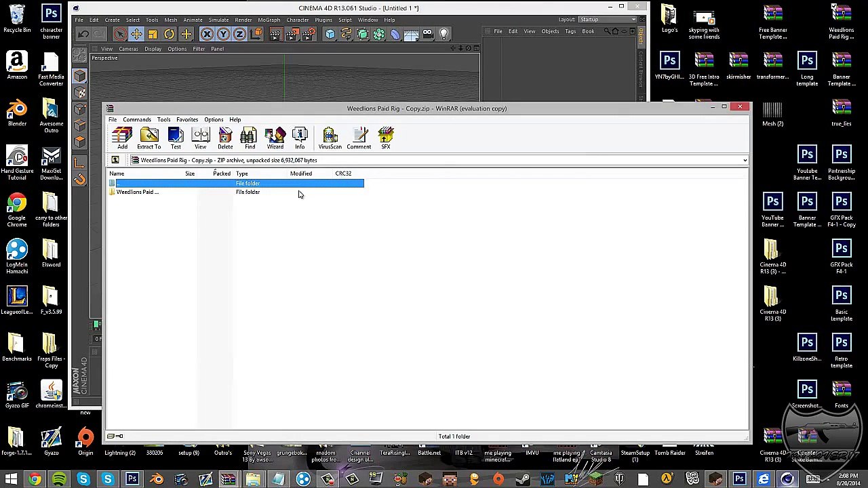Click the SFX icon in WinRAR

click(386, 138)
